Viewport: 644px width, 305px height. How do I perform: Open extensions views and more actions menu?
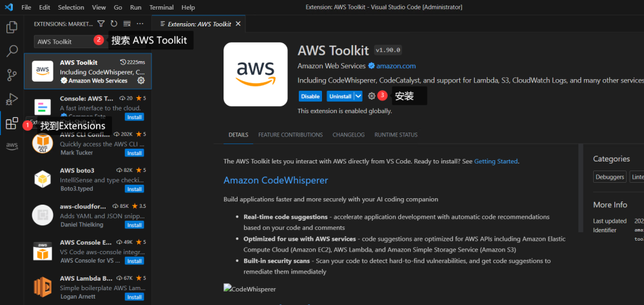point(140,24)
